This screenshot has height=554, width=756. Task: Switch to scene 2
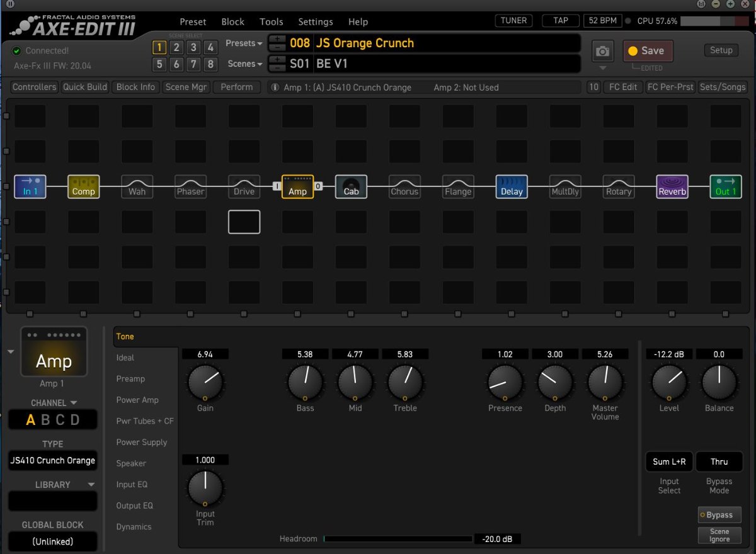[x=176, y=47]
